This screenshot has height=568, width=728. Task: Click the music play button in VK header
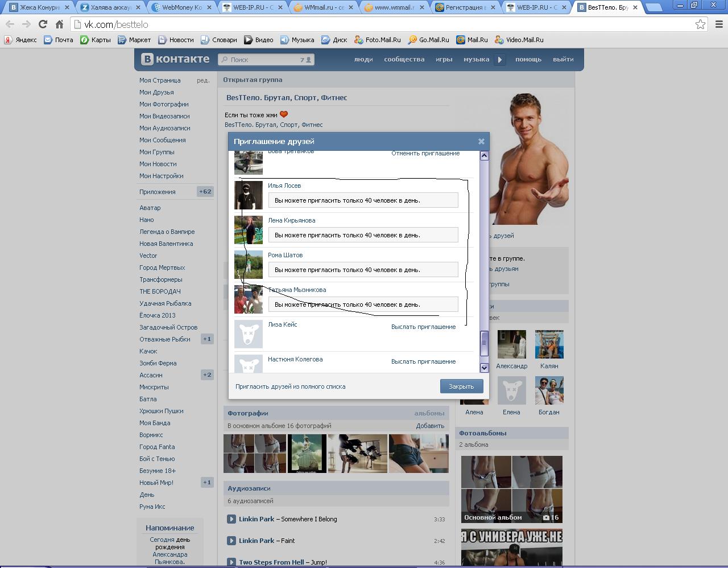500,59
